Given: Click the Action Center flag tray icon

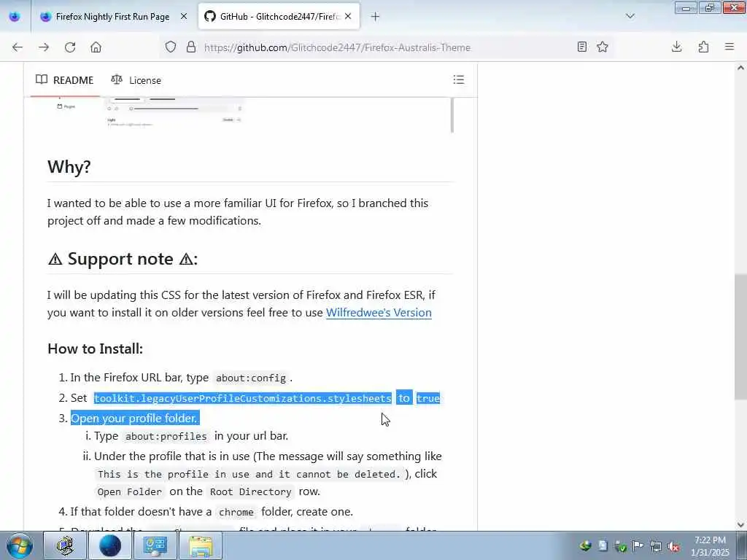Looking at the screenshot, I should (638, 546).
